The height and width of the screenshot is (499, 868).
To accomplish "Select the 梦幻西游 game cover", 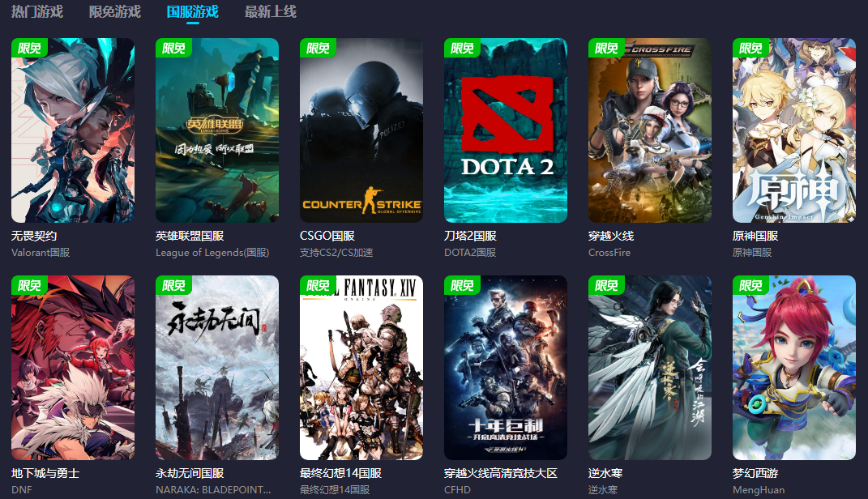I will click(794, 368).
